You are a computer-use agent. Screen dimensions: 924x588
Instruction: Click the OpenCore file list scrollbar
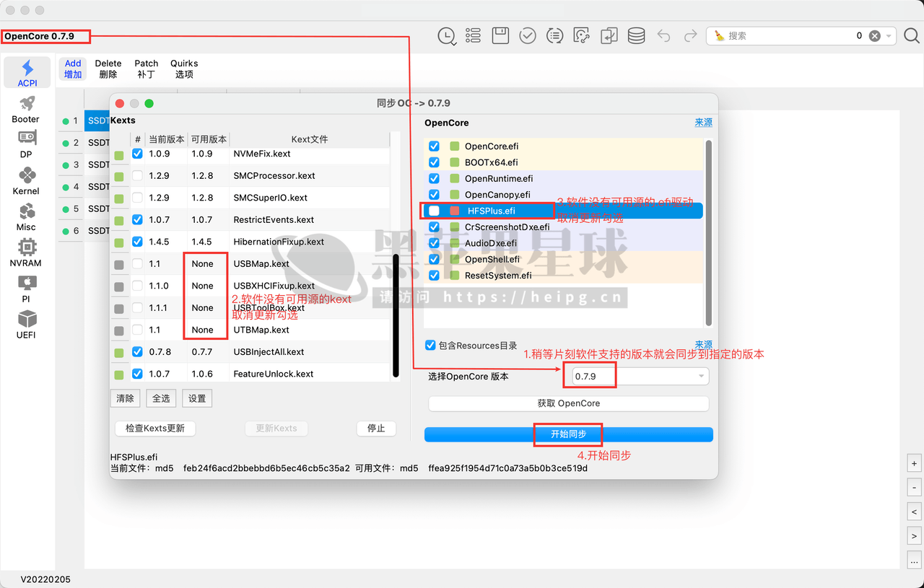(709, 232)
